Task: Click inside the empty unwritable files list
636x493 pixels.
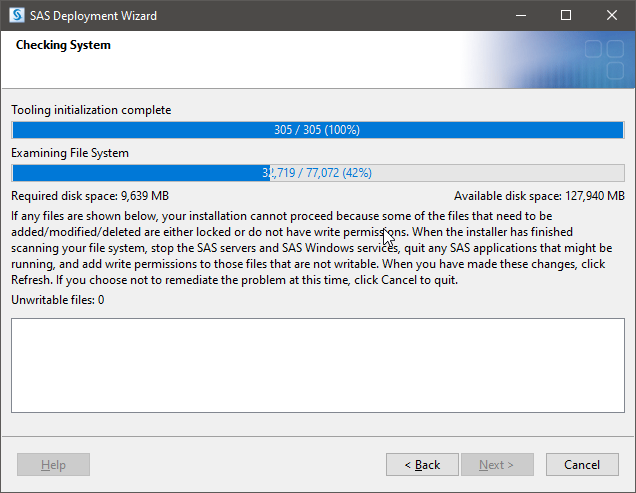Action: pos(318,365)
